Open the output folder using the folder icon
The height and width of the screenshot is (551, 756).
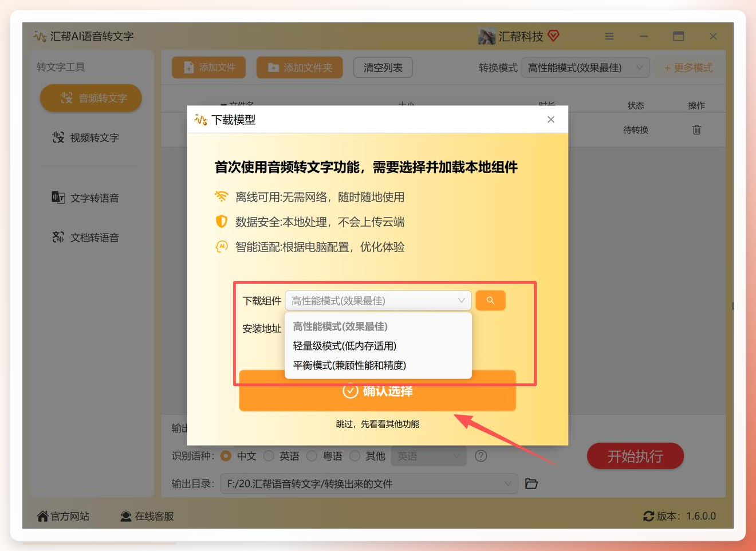point(531,484)
